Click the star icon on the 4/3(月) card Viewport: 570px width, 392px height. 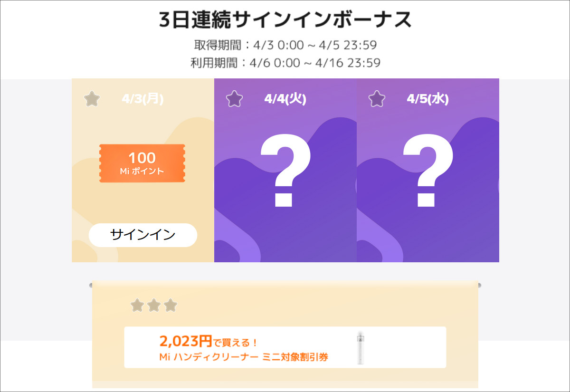tap(92, 99)
